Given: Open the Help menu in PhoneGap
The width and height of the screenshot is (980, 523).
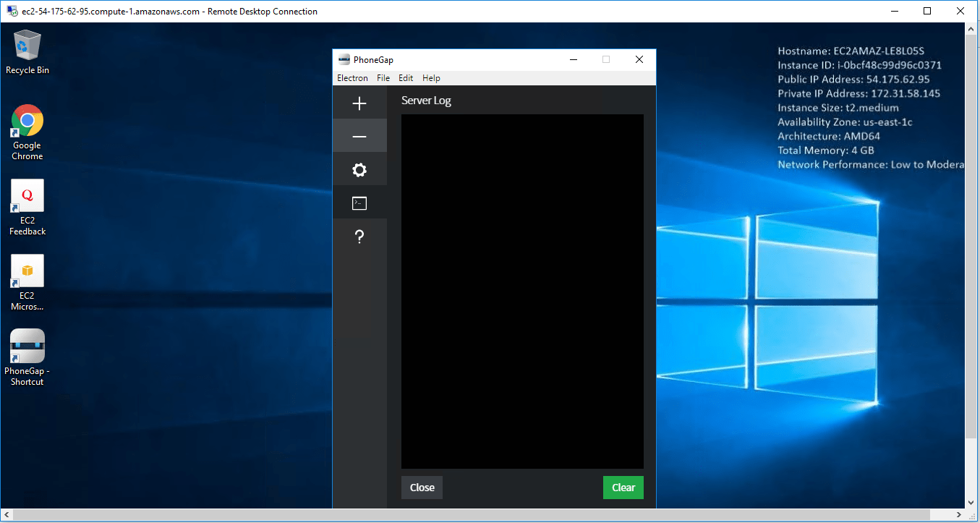Looking at the screenshot, I should coord(431,78).
